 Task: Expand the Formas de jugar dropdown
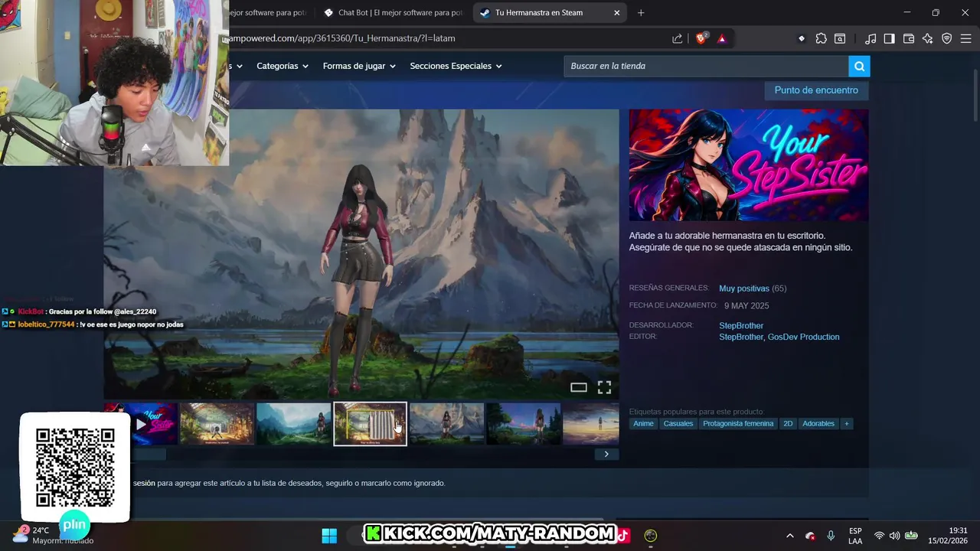(x=359, y=66)
